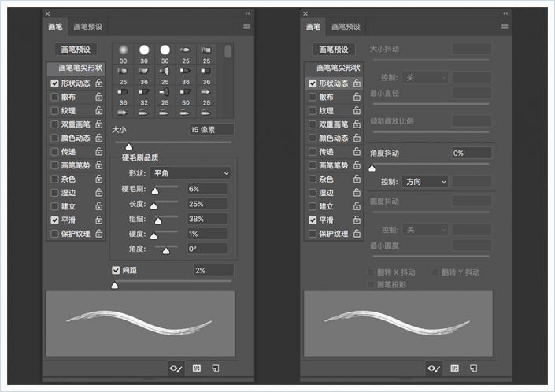Adjust 粗细 thickness slider handle
This screenshot has width=555, height=392.
pos(158,221)
